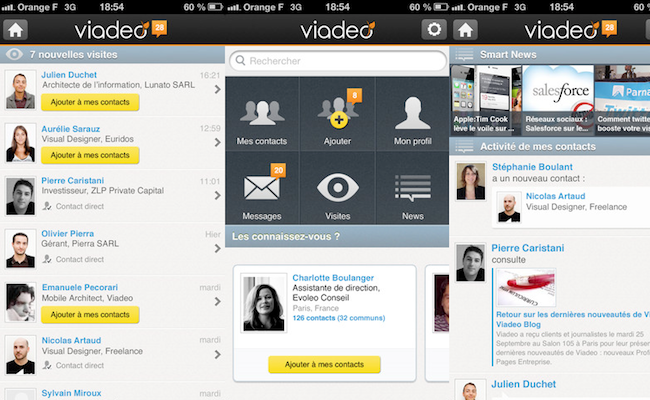Add Charlotte Boulanger with Ajouter à mes contacts
This screenshot has height=400, width=650.
pyautogui.click(x=324, y=364)
